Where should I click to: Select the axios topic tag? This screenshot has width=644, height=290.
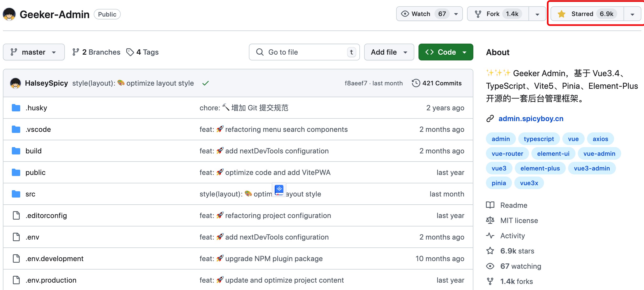click(600, 139)
